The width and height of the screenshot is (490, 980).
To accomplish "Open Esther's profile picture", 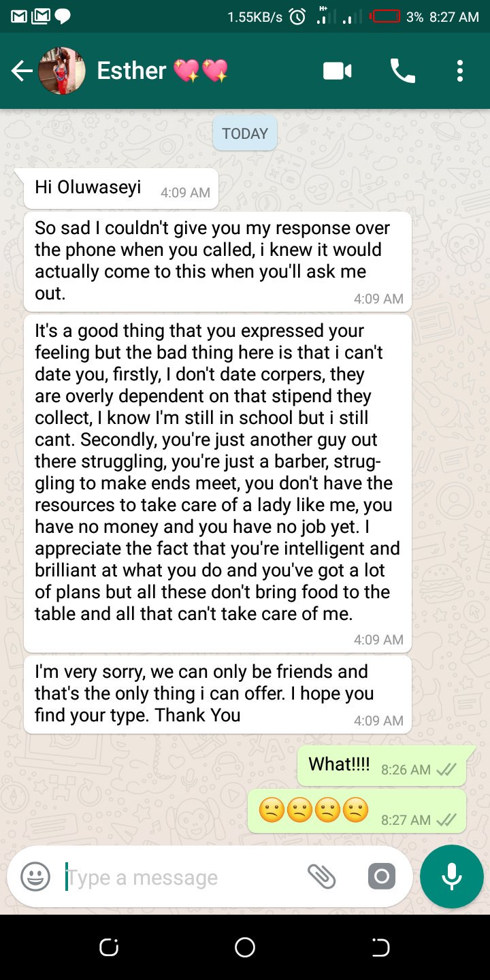I will [x=62, y=69].
